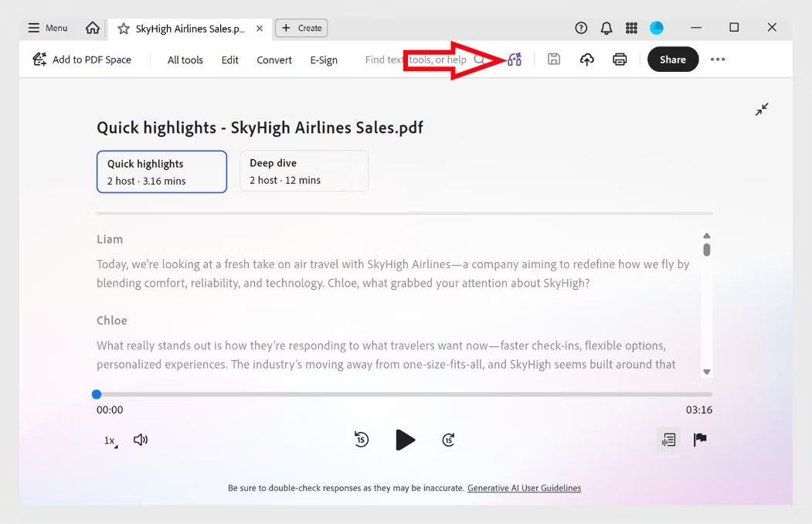This screenshot has height=524, width=812.
Task: Open the audio overview headphones icon
Action: (x=515, y=60)
